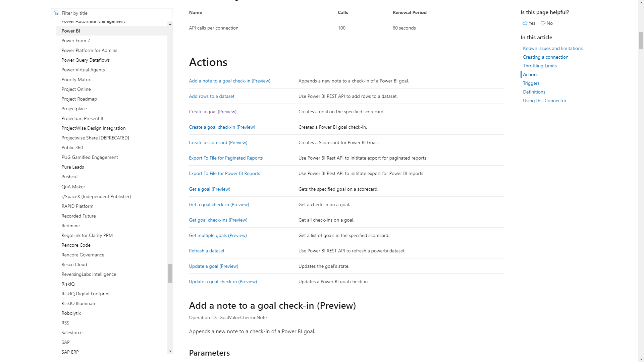Click the filter by title icon
This screenshot has height=362, width=644.
(x=56, y=13)
